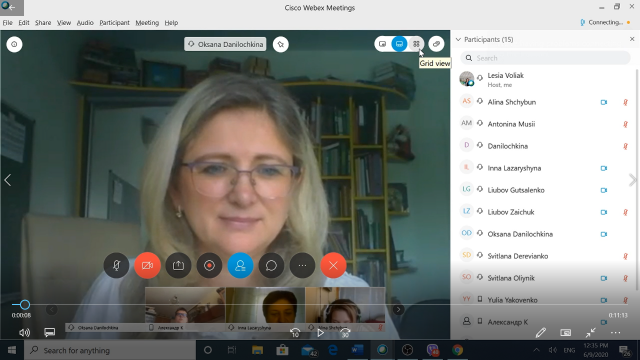Open the player's more options ellipsis
The image size is (640, 360).
point(616,333)
